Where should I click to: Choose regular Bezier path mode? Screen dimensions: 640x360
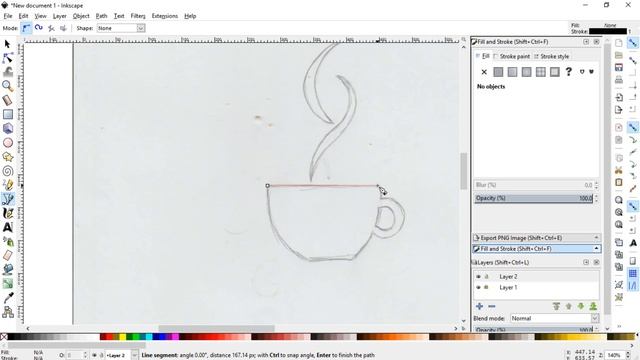coord(26,28)
